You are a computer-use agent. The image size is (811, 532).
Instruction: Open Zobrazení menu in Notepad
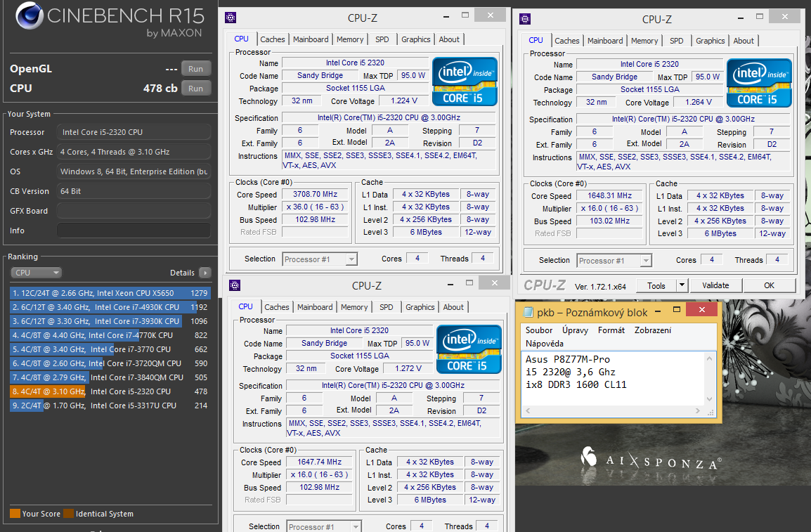(653, 330)
